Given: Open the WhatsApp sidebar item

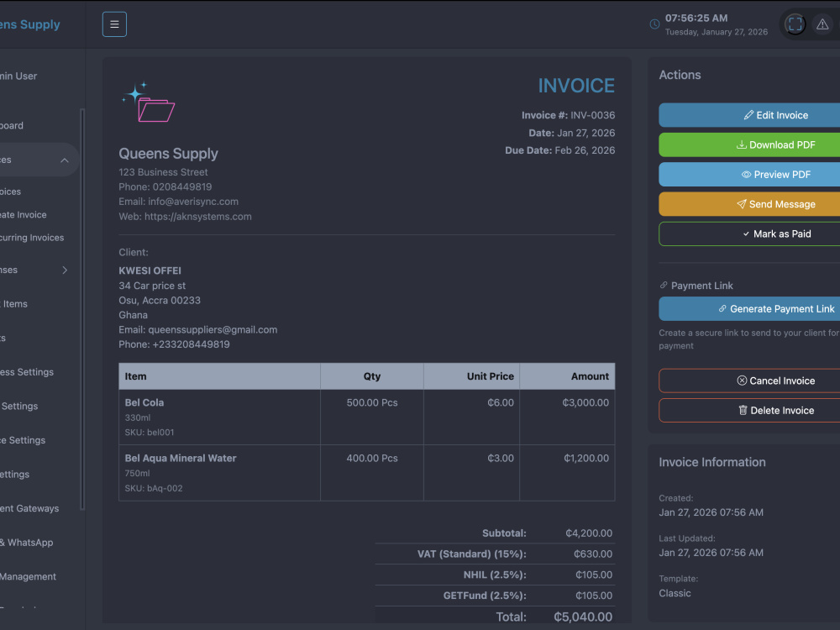Looking at the screenshot, I should click(x=27, y=543).
